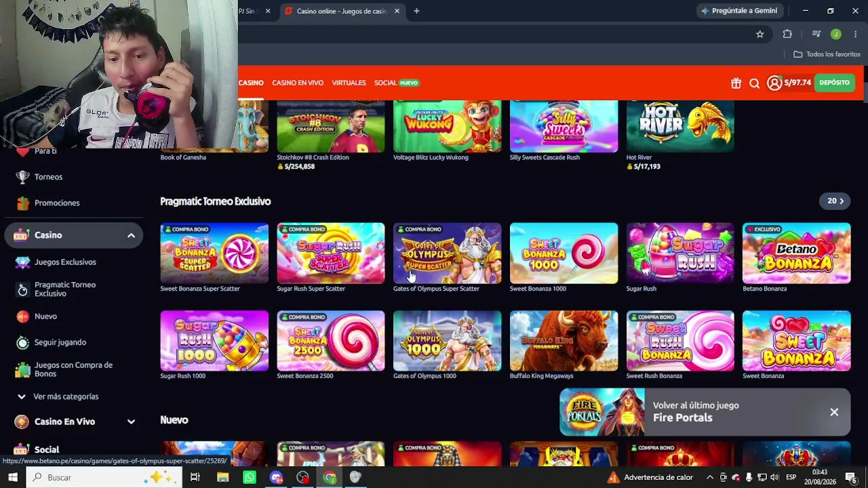Image resolution: width=868 pixels, height=488 pixels.
Task: Open Task View on the taskbar
Action: [x=195, y=477]
